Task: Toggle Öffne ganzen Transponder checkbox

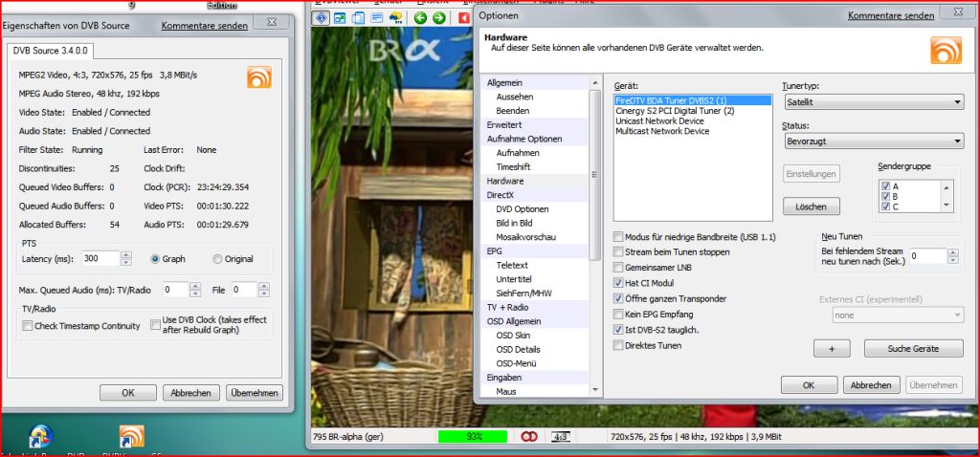Action: [x=618, y=299]
